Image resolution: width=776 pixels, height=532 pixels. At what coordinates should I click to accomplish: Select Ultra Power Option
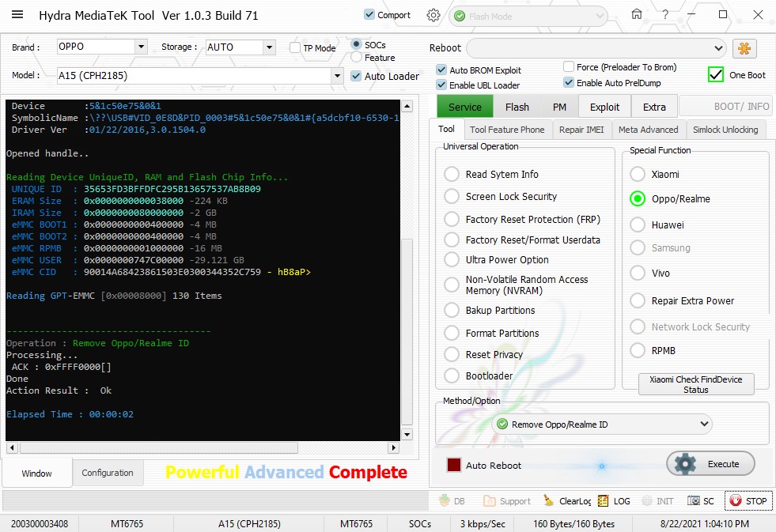[x=452, y=259]
